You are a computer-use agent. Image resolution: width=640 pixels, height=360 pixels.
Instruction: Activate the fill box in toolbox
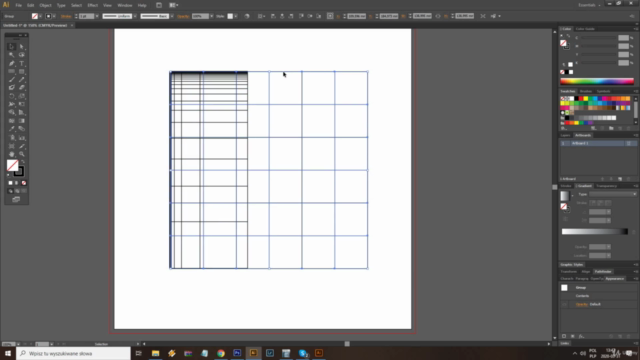pyautogui.click(x=12, y=165)
